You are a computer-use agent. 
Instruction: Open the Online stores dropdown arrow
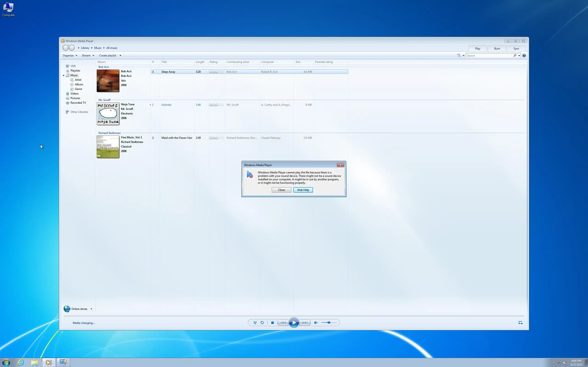tap(91, 309)
